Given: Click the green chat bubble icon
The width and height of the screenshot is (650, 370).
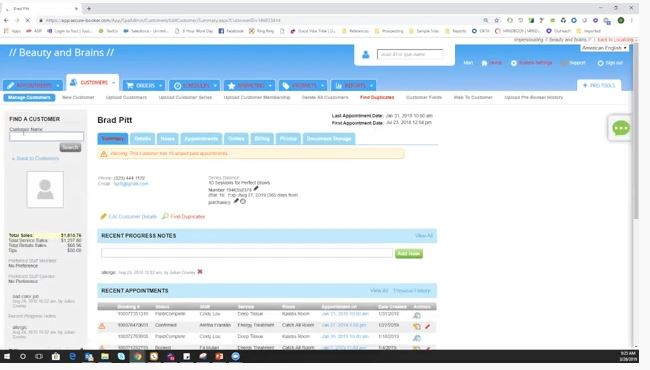Looking at the screenshot, I should click(621, 128).
